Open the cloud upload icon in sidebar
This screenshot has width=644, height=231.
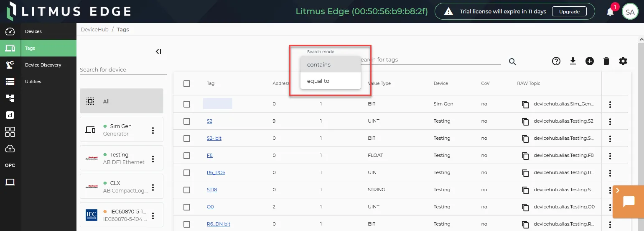(x=10, y=149)
